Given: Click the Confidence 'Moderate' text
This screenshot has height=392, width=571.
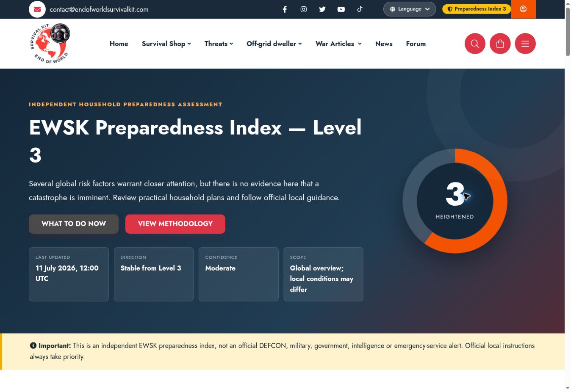Looking at the screenshot, I should click(220, 268).
